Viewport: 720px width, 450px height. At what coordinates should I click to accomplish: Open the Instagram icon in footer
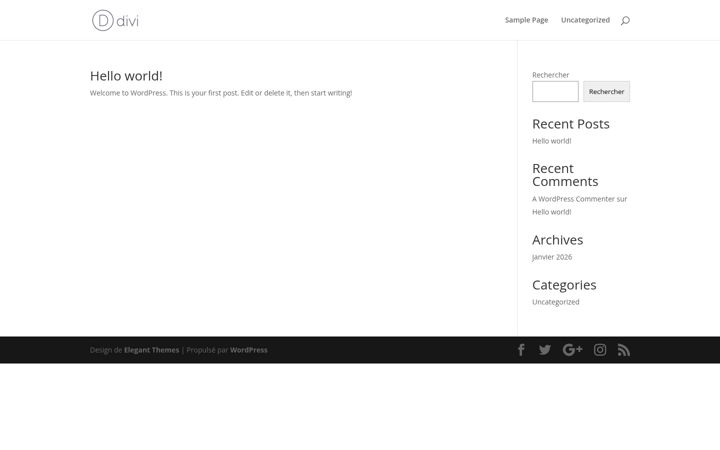pos(600,350)
